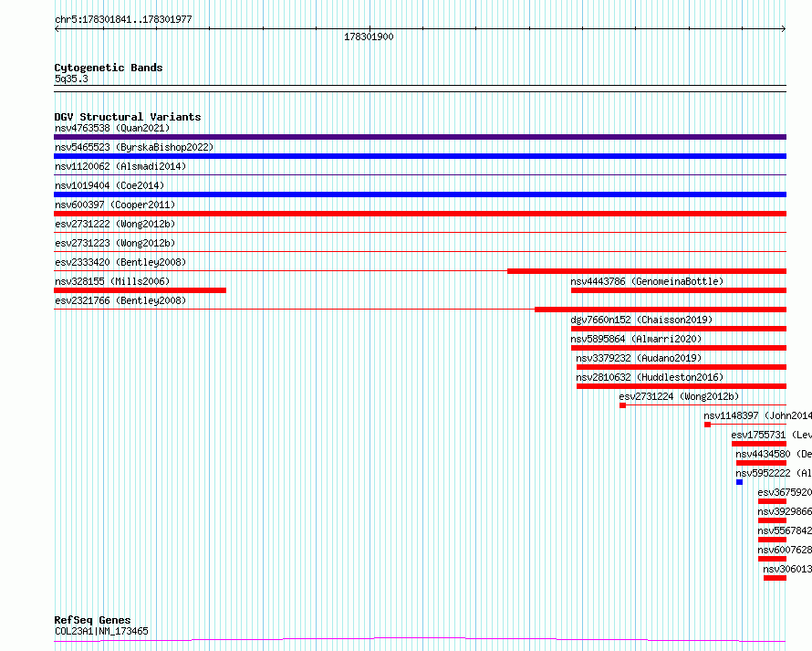Screen dimensions: 812x651
Task: Click the red nsv4443786 variant bar
Action: pyautogui.click(x=679, y=290)
